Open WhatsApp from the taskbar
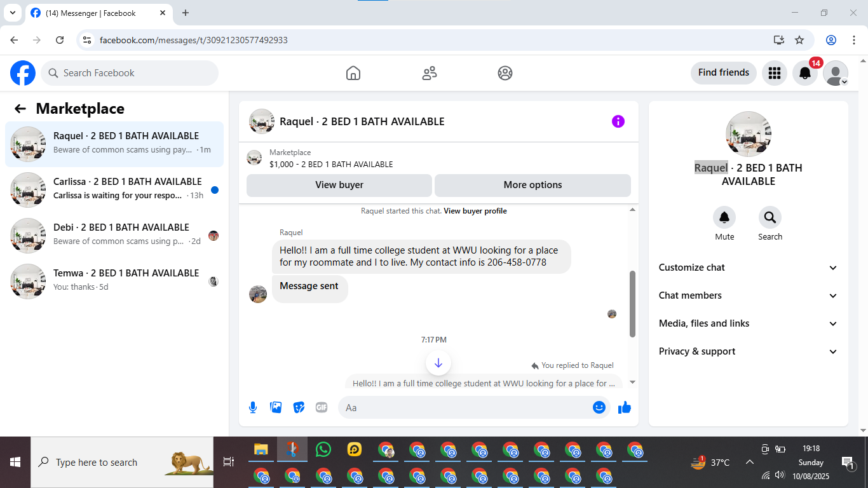This screenshot has width=868, height=488. [x=323, y=450]
